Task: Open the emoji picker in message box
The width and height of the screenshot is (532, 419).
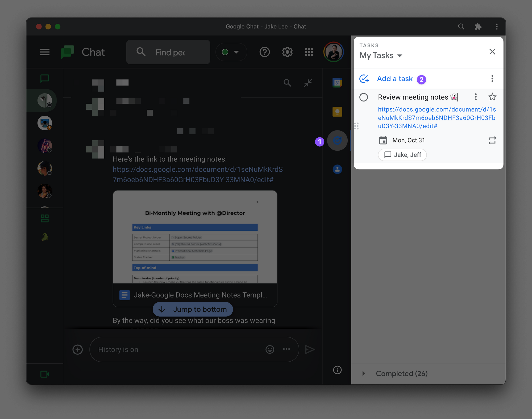Action: click(270, 349)
